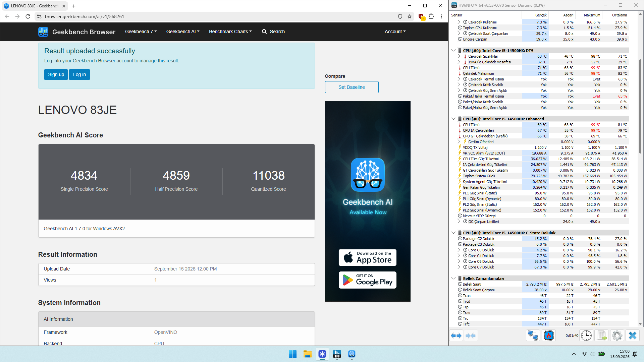Click the red extension icon with badge
The width and height of the screenshot is (644, 362).
tap(422, 17)
